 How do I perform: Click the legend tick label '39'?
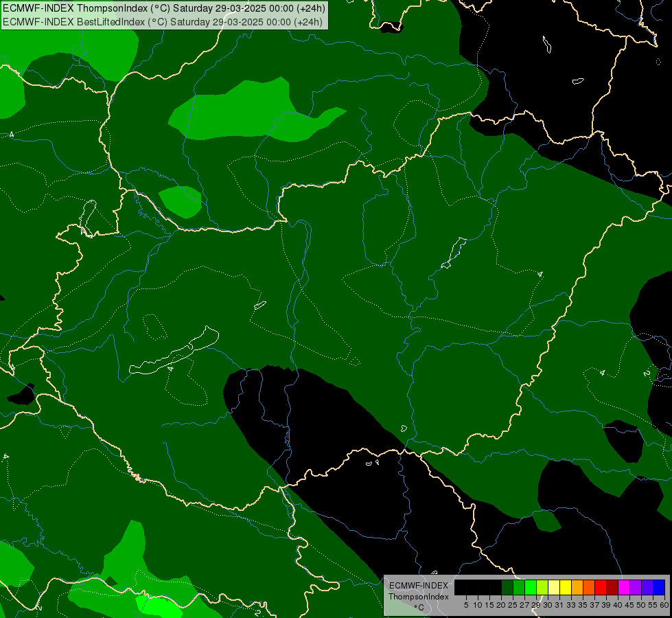point(606,605)
